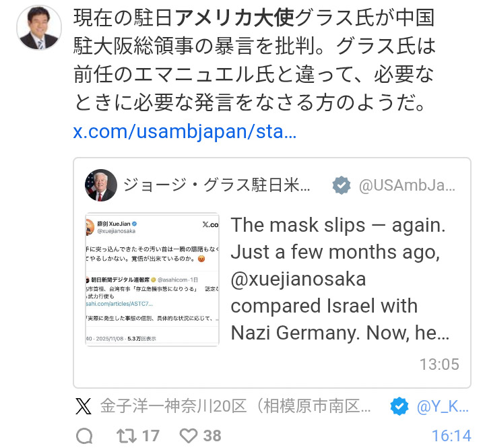Open the quoted post's screenshot thumbnail
The image size is (485, 448).
pos(152,280)
